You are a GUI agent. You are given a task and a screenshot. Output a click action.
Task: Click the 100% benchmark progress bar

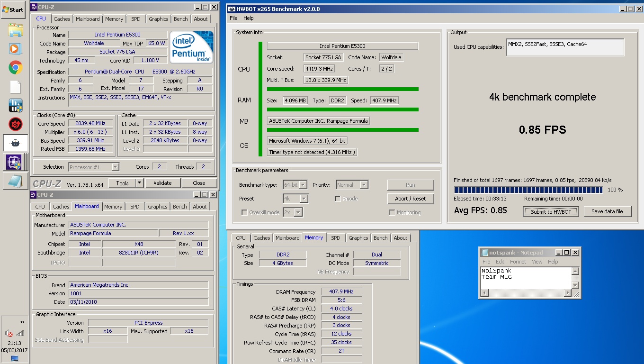(528, 190)
